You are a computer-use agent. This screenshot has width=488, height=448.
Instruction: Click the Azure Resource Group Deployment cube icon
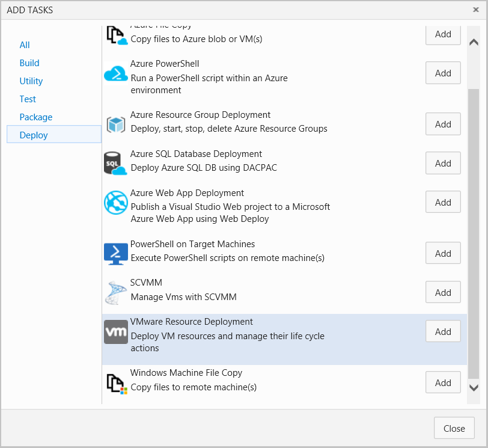(x=116, y=125)
